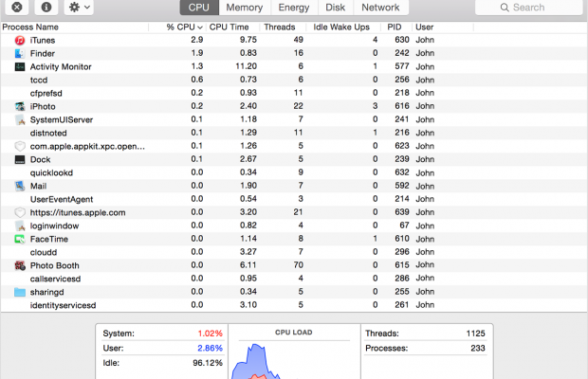This screenshot has width=588, height=379.
Task: Click the Finder icon in process list
Action: (x=20, y=54)
